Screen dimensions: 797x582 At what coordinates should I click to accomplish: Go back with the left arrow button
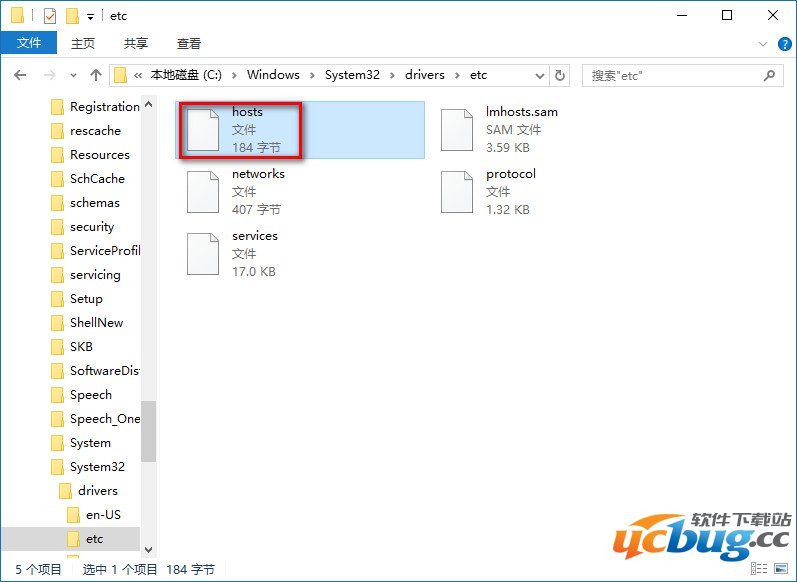(x=20, y=75)
